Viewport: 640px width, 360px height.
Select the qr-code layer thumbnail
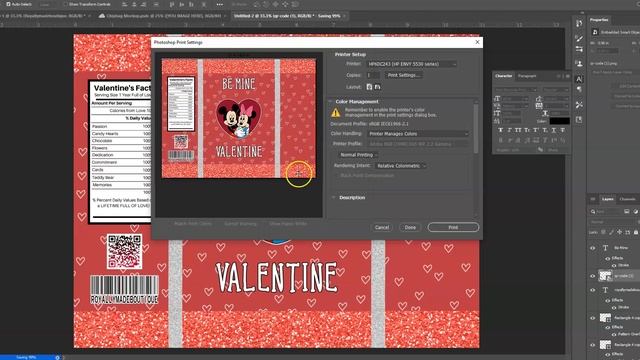[x=605, y=276]
